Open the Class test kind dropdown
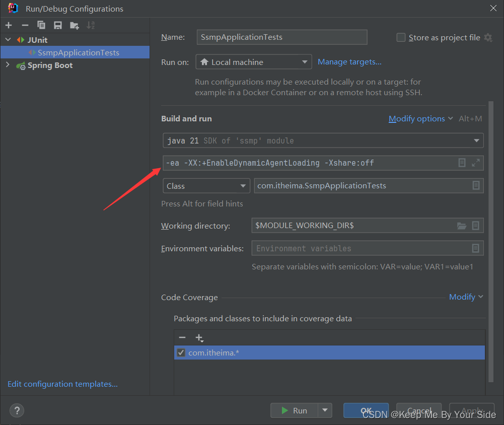This screenshot has height=425, width=504. [243, 186]
